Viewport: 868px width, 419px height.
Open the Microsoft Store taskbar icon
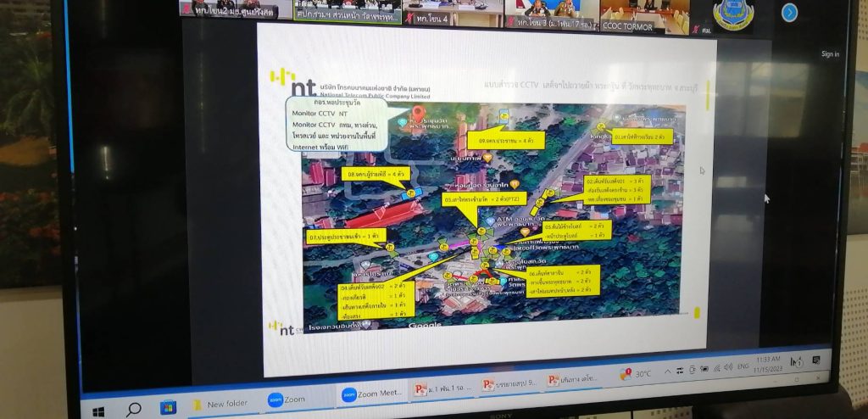click(168, 407)
